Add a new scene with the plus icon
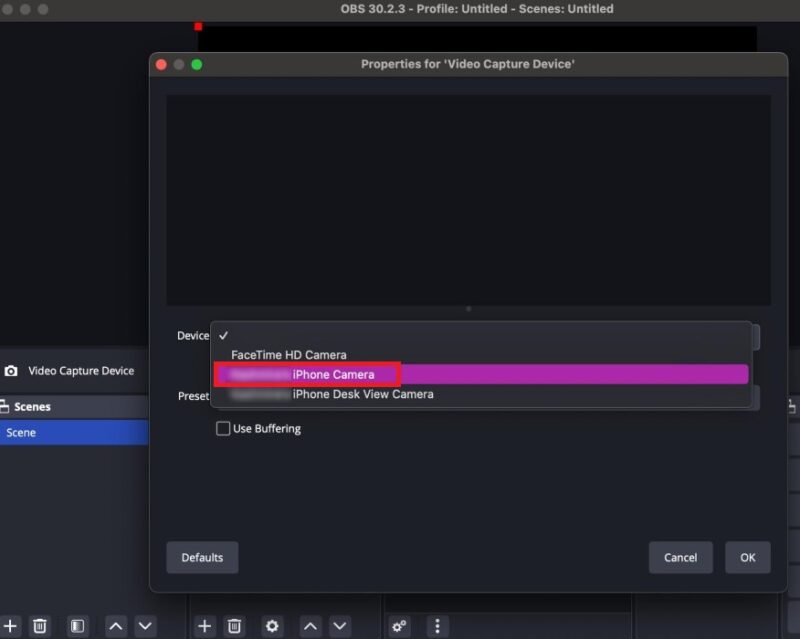This screenshot has width=800, height=639. [10, 625]
